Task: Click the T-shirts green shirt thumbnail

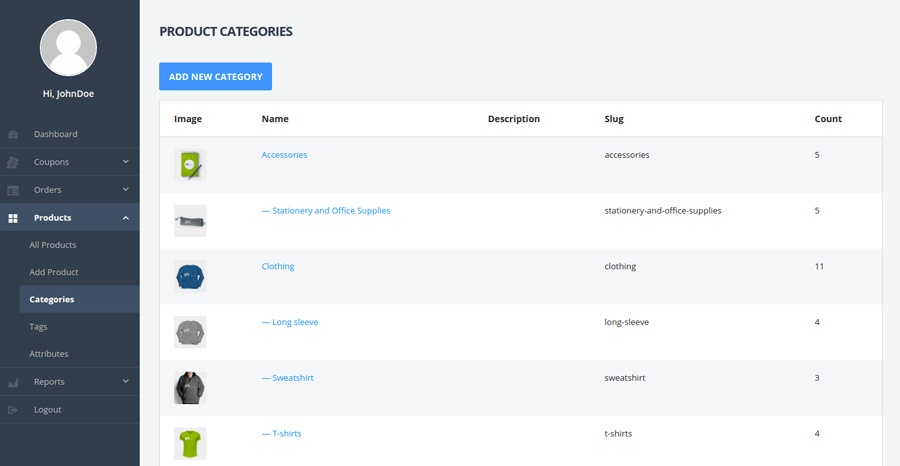Action: [x=190, y=443]
